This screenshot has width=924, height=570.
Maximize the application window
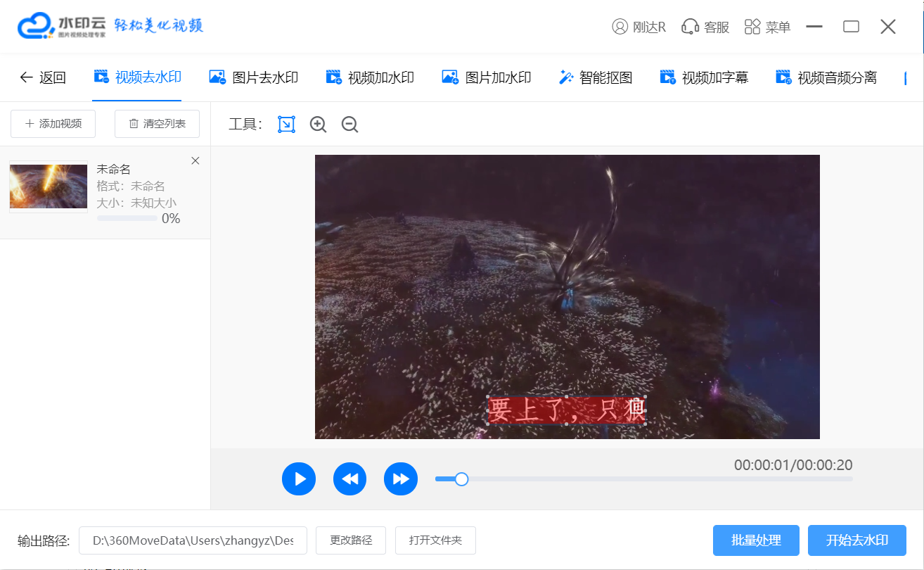852,27
